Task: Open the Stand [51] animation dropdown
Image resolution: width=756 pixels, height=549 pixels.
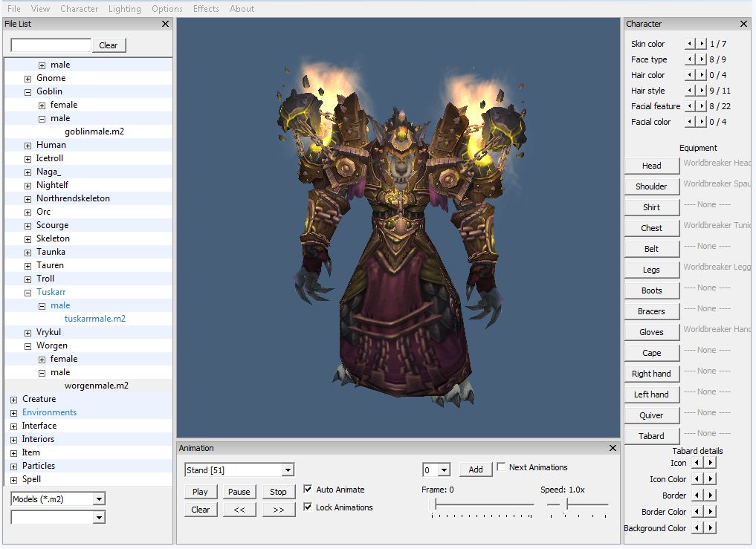Action: coord(288,470)
